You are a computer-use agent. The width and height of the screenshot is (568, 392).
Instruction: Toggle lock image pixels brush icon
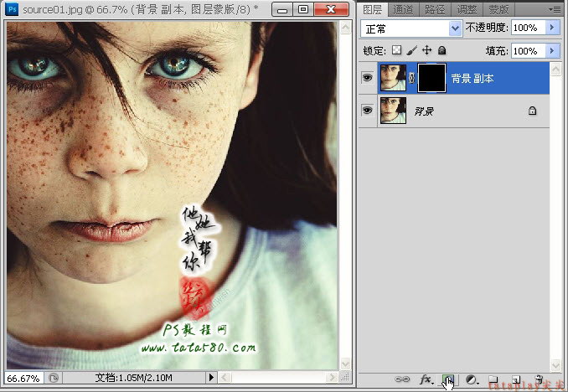[x=412, y=50]
